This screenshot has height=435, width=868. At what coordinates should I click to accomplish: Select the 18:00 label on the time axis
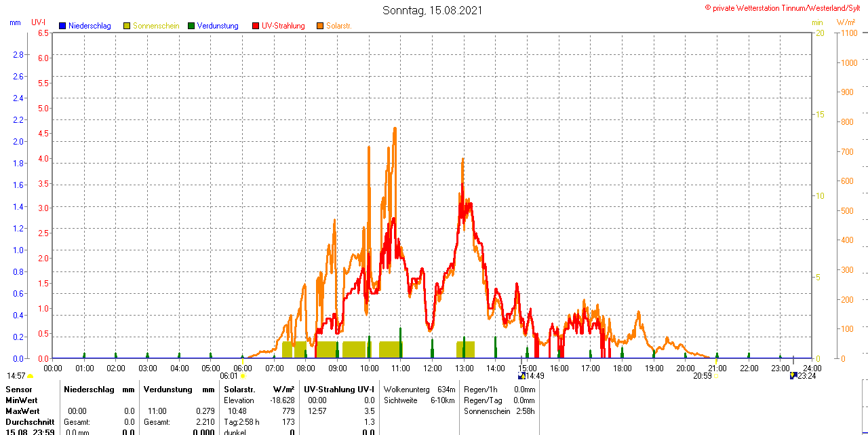(x=623, y=368)
